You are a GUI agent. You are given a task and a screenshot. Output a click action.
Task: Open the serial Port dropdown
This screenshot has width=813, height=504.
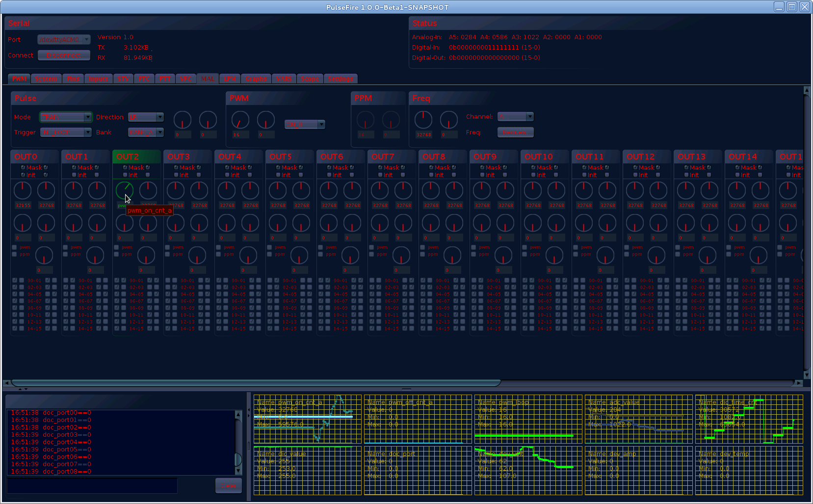pyautogui.click(x=64, y=39)
